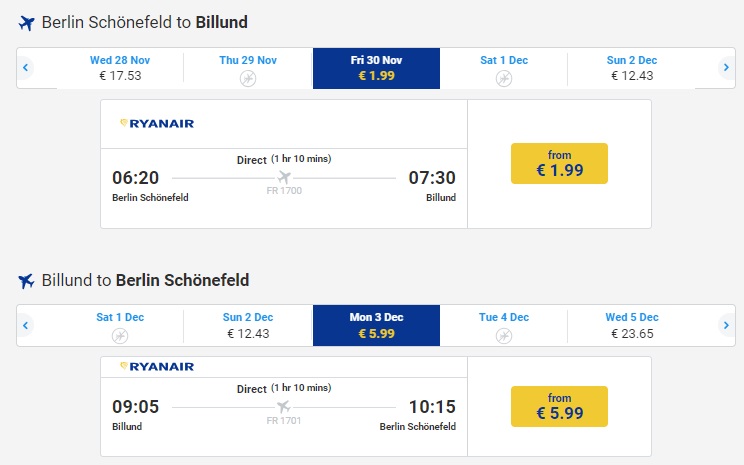
Task: Click the outbound airplane icon beside Berlin Schönefeld heading
Action: click(27, 22)
